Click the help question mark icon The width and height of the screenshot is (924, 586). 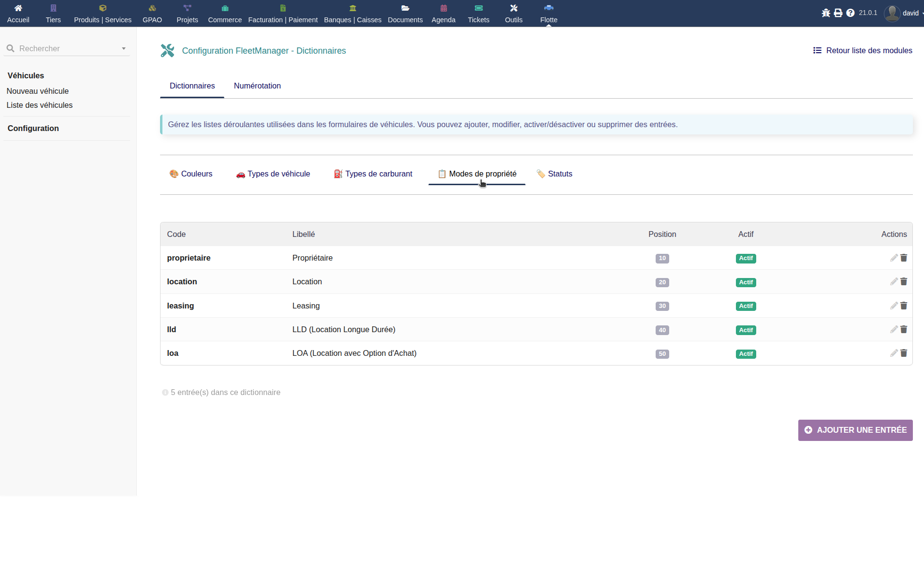(850, 13)
